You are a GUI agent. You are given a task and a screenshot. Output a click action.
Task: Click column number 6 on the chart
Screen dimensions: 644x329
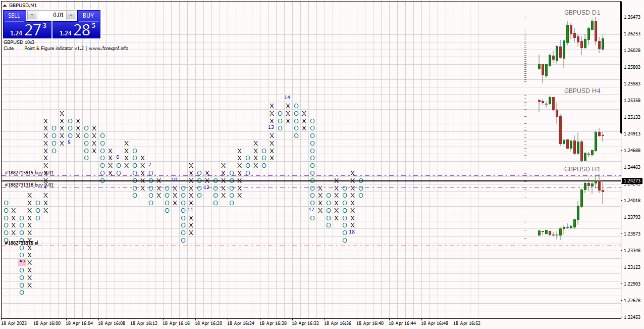[118, 157]
